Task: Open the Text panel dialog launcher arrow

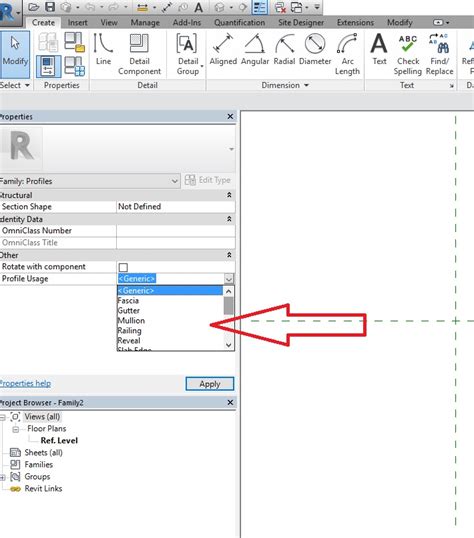Action: pos(451,86)
